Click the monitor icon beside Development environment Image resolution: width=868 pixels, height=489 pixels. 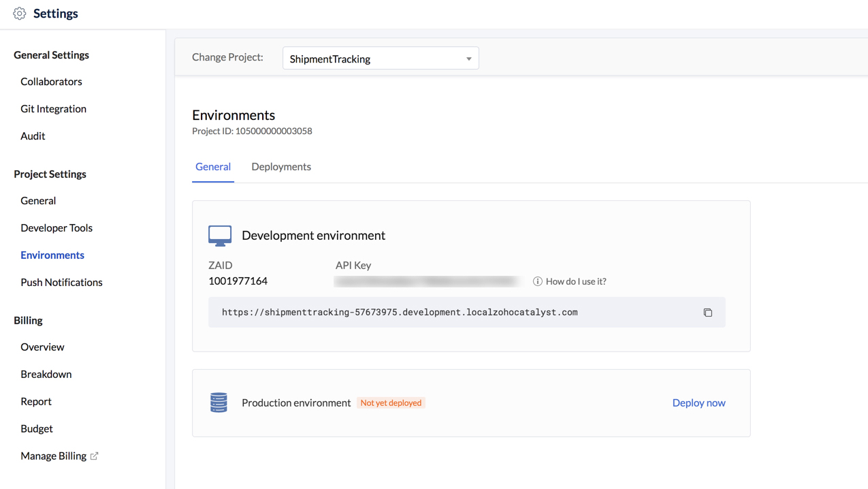219,235
